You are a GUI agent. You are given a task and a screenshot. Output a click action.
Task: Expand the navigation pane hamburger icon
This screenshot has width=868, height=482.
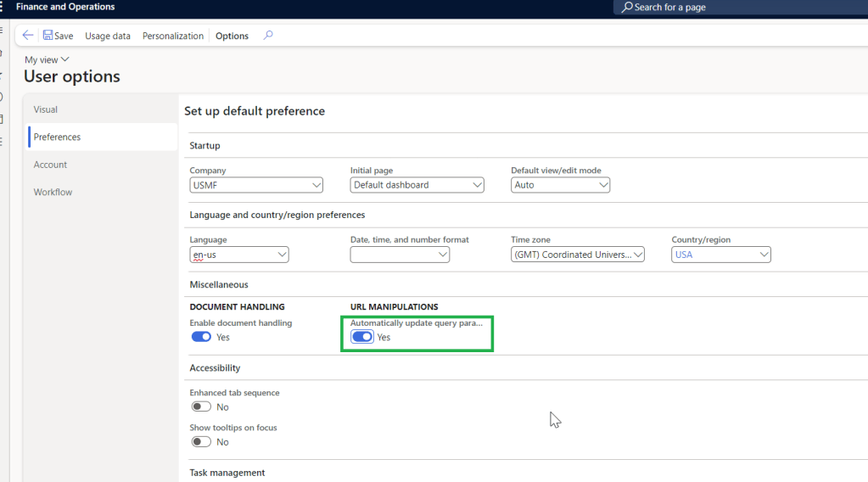[x=3, y=31]
